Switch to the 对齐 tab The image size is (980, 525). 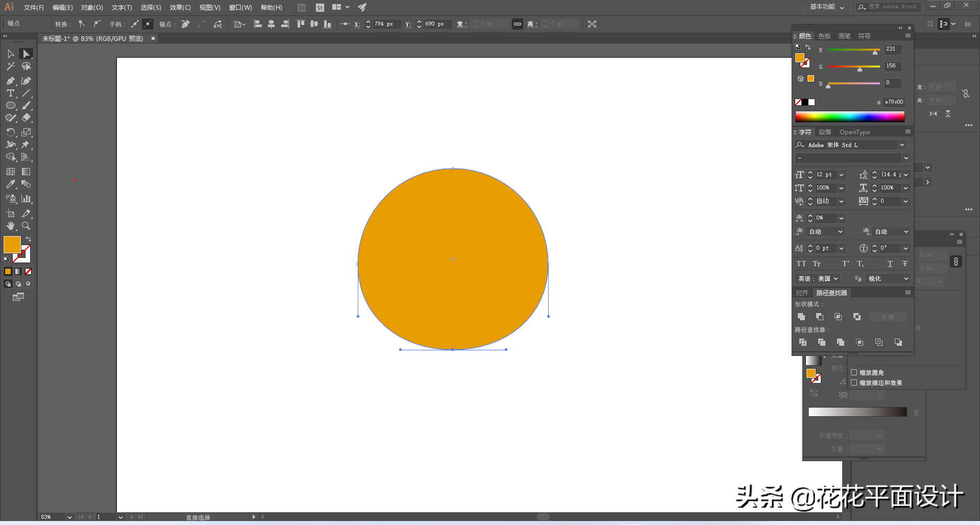coord(802,293)
